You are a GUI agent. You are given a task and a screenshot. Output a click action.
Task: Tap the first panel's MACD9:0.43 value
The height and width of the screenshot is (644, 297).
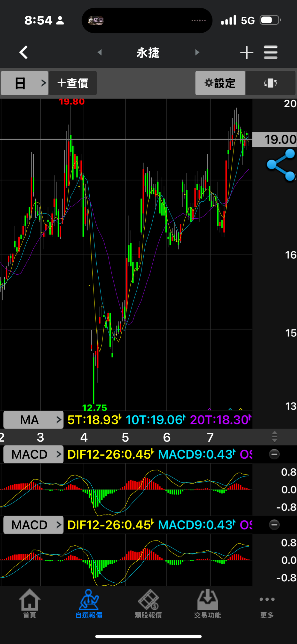tap(197, 454)
